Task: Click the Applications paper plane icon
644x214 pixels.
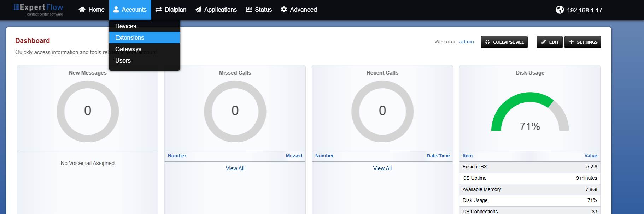Action: point(198,10)
